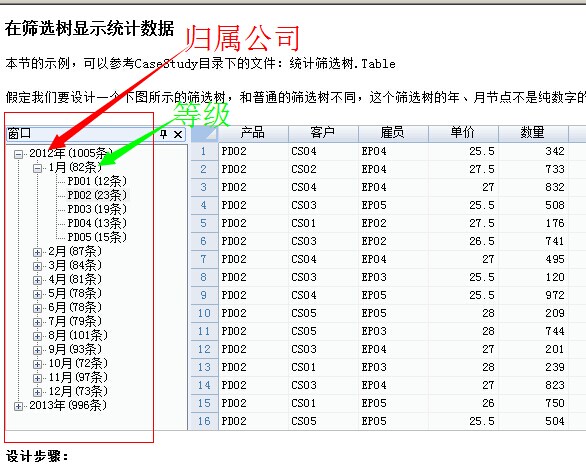The image size is (586, 468).
Task: Select the 8月 (101条) tree label
Action: click(78, 335)
